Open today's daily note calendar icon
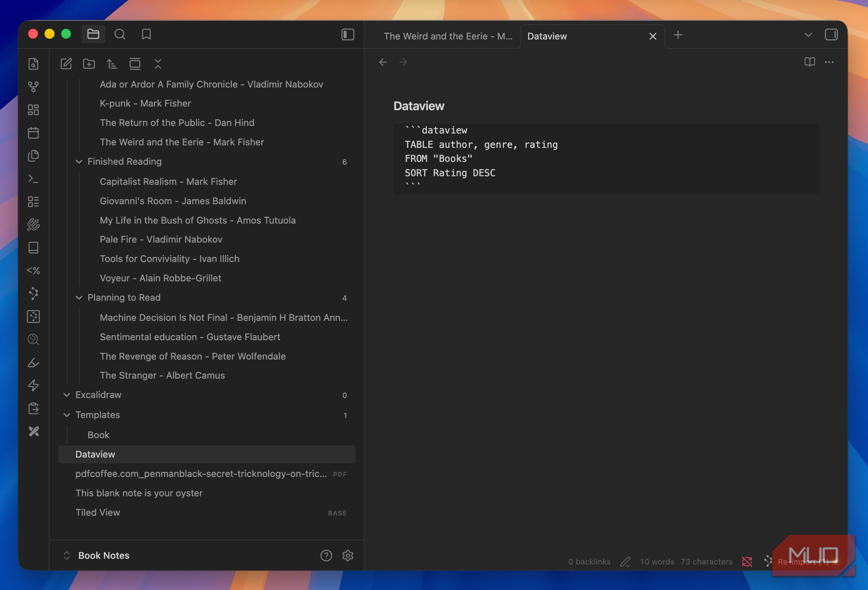 (33, 132)
